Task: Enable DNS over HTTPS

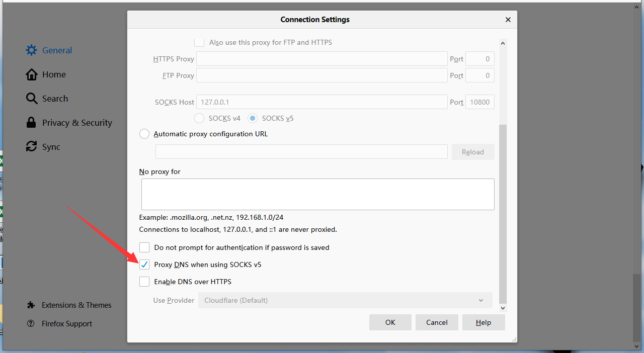Action: point(144,282)
